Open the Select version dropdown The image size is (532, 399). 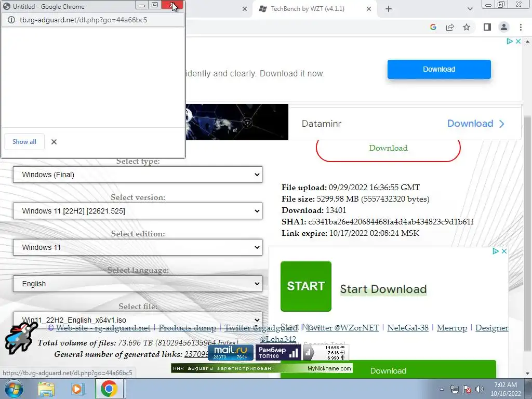[x=137, y=211]
